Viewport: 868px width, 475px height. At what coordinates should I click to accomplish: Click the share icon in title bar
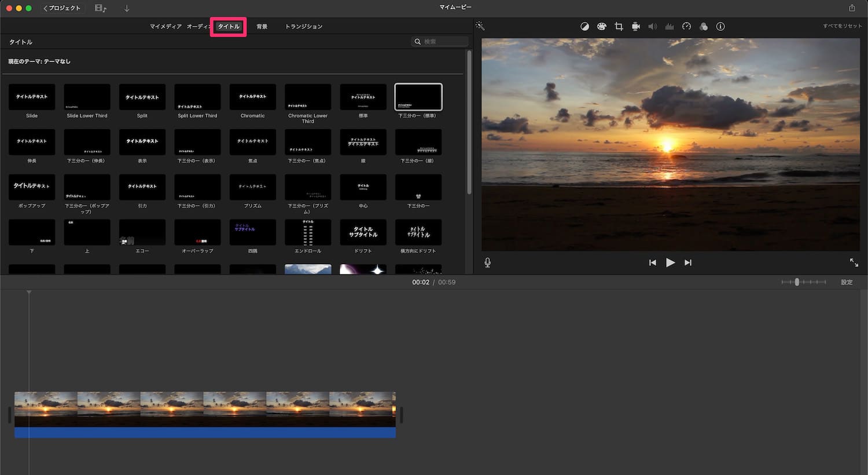tap(852, 8)
